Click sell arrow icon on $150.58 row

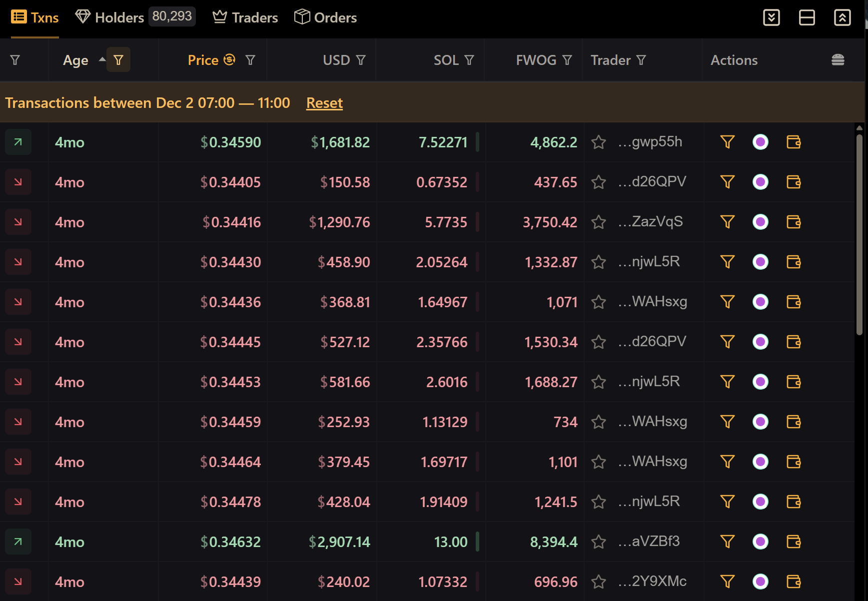click(x=18, y=182)
